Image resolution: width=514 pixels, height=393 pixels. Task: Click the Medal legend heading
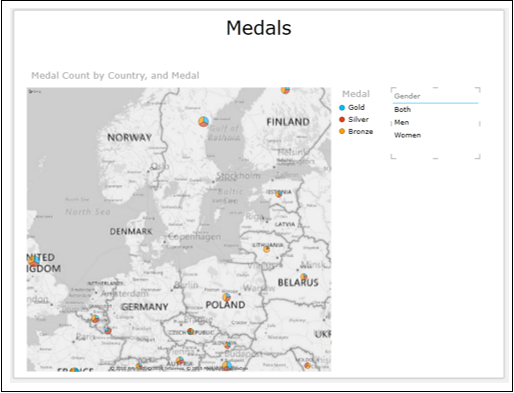coord(356,94)
